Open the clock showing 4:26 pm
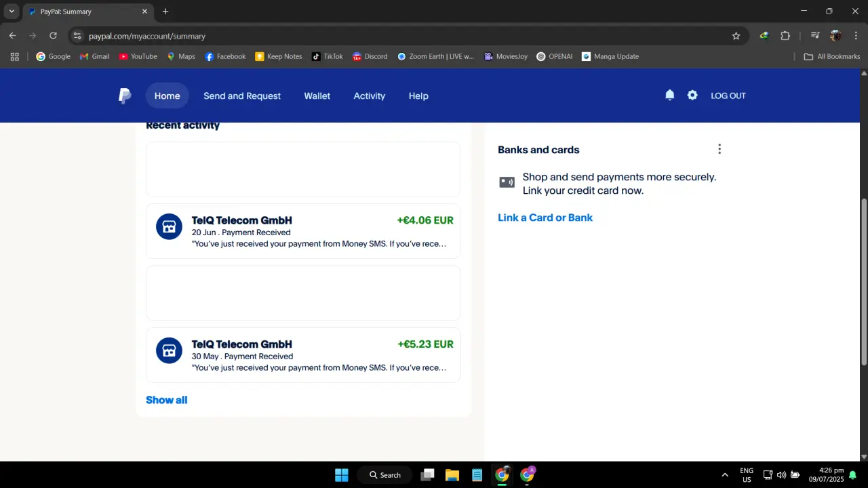The height and width of the screenshot is (488, 868). [x=826, y=475]
